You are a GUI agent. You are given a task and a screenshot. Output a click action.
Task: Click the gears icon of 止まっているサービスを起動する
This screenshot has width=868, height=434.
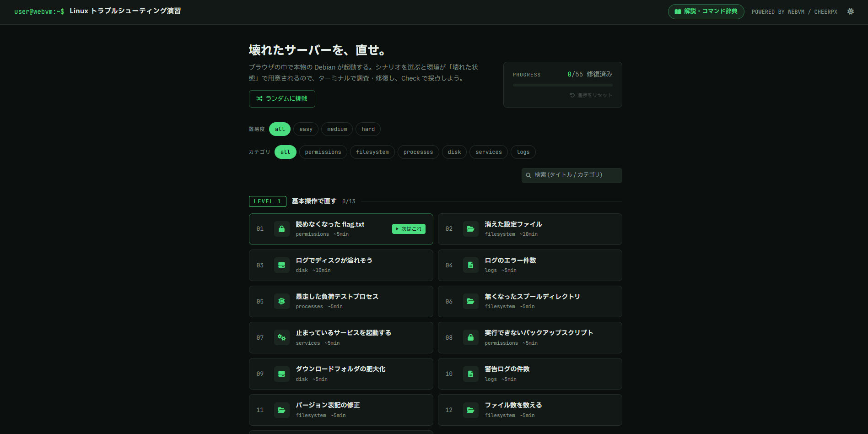click(x=282, y=337)
